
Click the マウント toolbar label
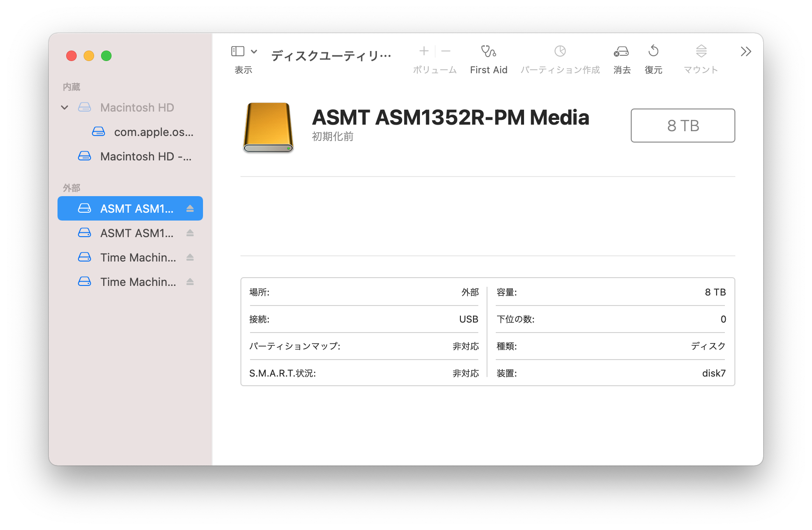701,70
